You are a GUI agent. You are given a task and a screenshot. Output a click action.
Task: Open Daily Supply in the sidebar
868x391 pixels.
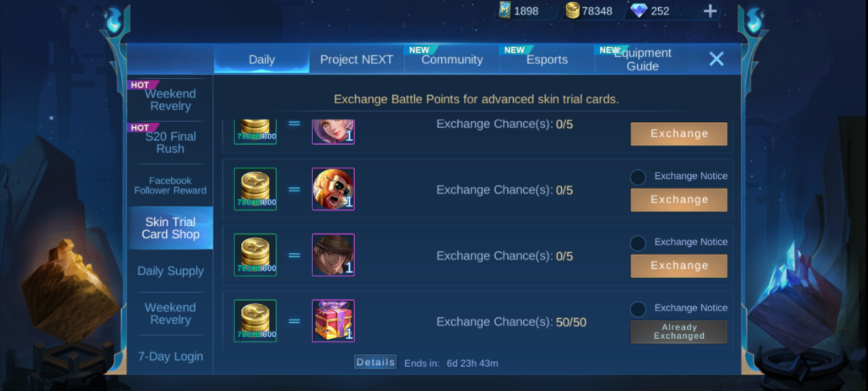pos(170,271)
